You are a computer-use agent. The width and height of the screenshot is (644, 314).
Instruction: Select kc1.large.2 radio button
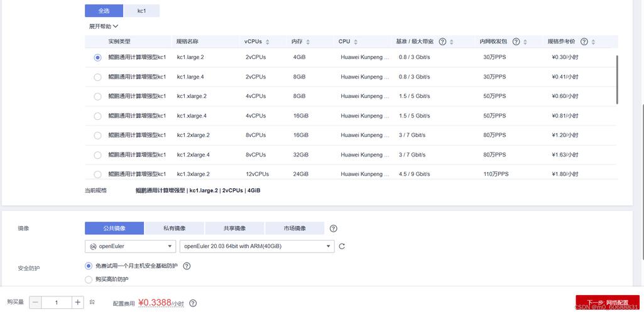click(97, 58)
